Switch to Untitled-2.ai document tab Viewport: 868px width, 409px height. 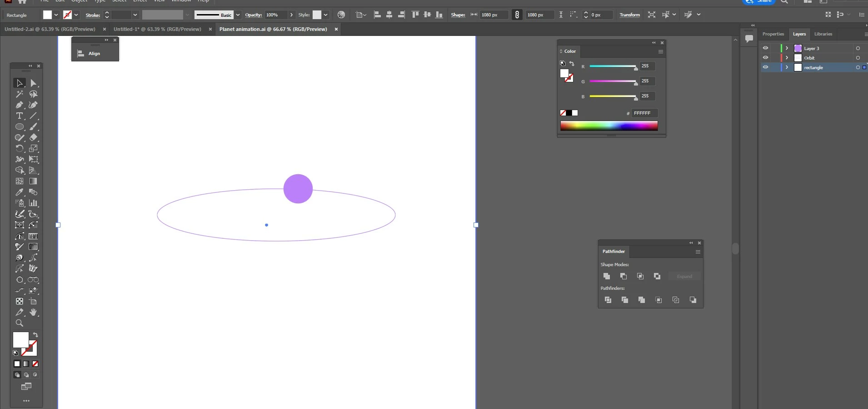coord(50,29)
